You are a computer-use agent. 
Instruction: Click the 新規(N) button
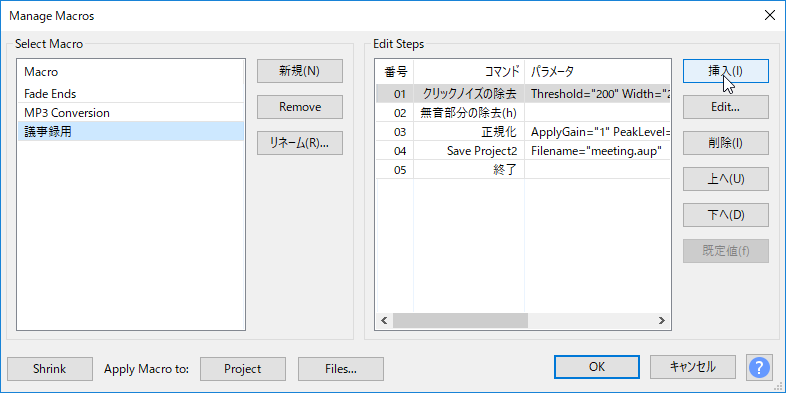300,71
